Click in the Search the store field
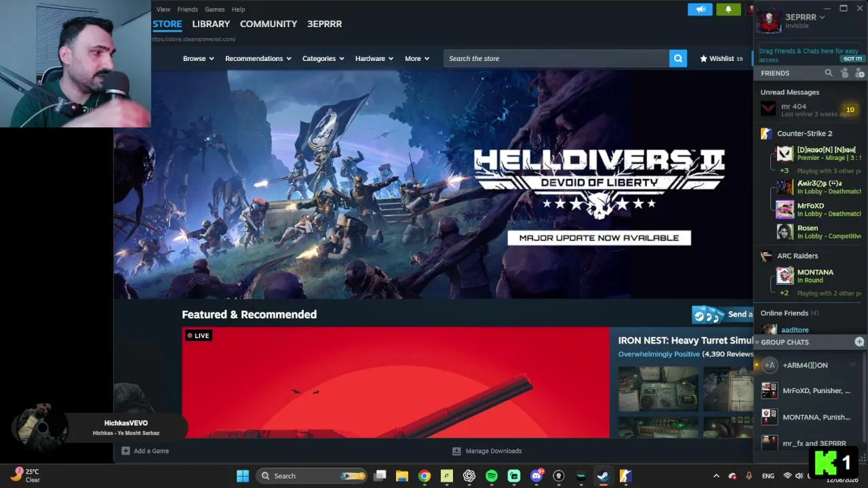Screen dimensions: 868x488 pos(557,58)
